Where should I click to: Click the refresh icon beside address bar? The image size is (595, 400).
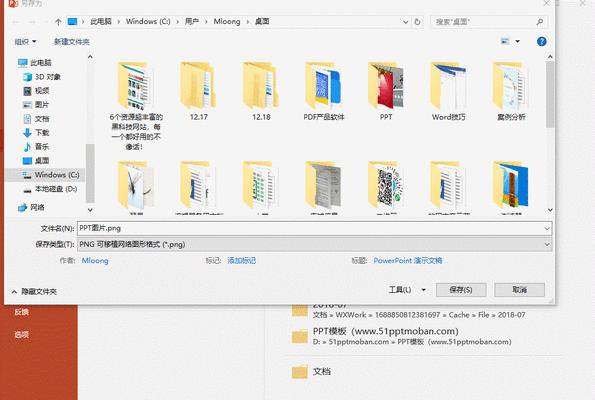[417, 22]
